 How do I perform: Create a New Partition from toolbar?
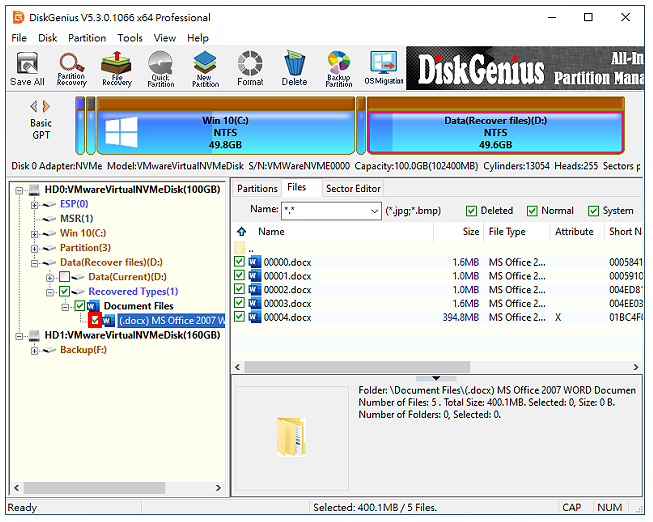click(205, 69)
